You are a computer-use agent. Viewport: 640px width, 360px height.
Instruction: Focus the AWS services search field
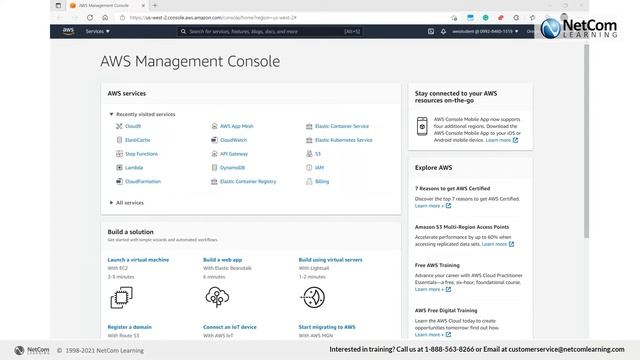[270, 31]
